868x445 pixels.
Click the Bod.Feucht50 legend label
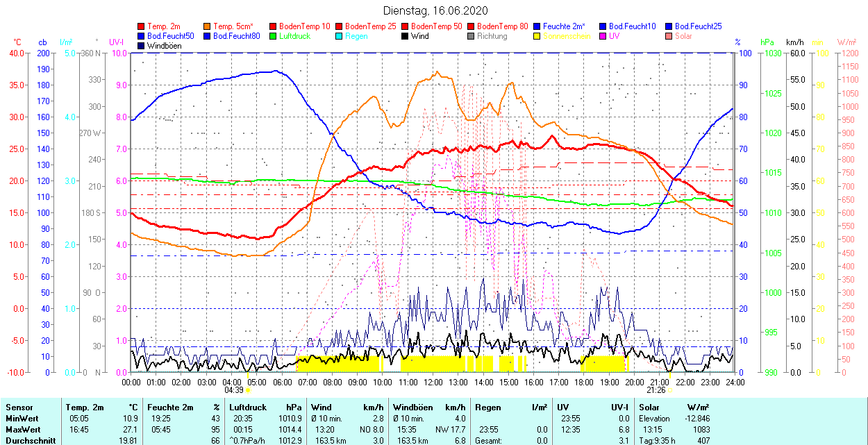170,36
